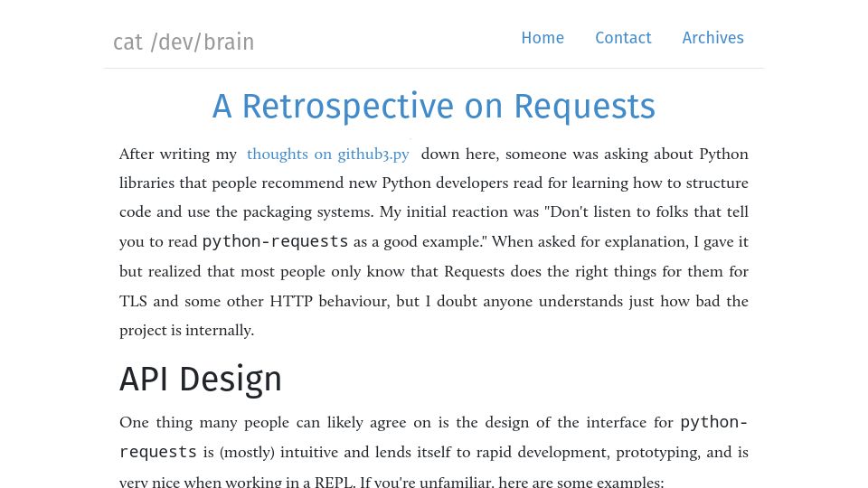Open the Contact page

[x=623, y=38]
